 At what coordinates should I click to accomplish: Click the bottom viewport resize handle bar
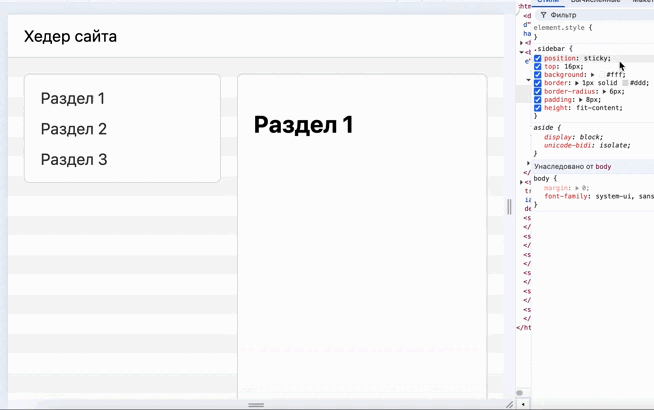pos(256,405)
